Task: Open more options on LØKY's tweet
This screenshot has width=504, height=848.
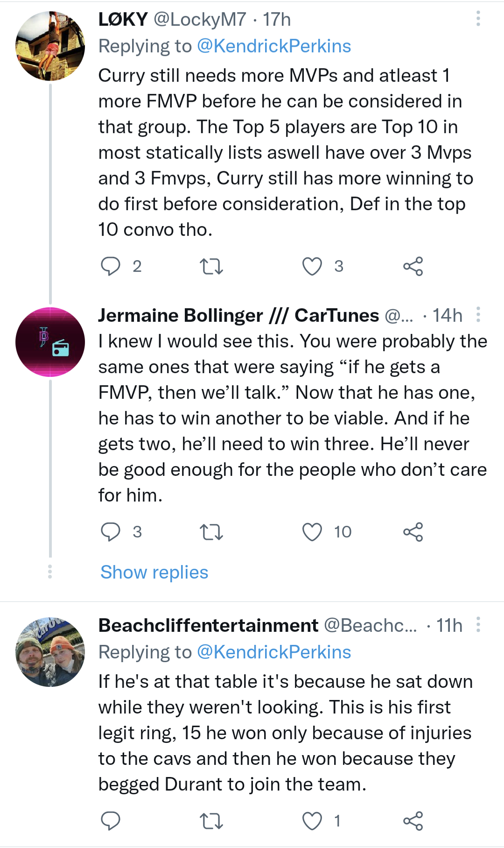Action: pos(478,19)
